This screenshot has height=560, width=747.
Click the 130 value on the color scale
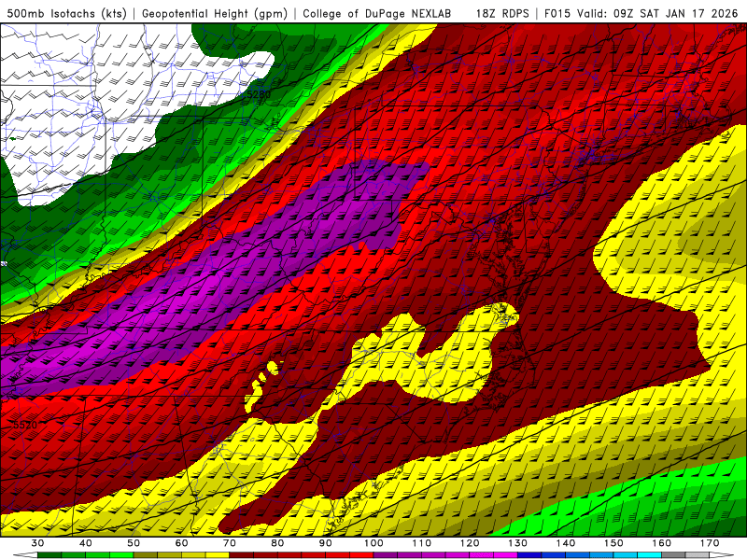(x=518, y=543)
